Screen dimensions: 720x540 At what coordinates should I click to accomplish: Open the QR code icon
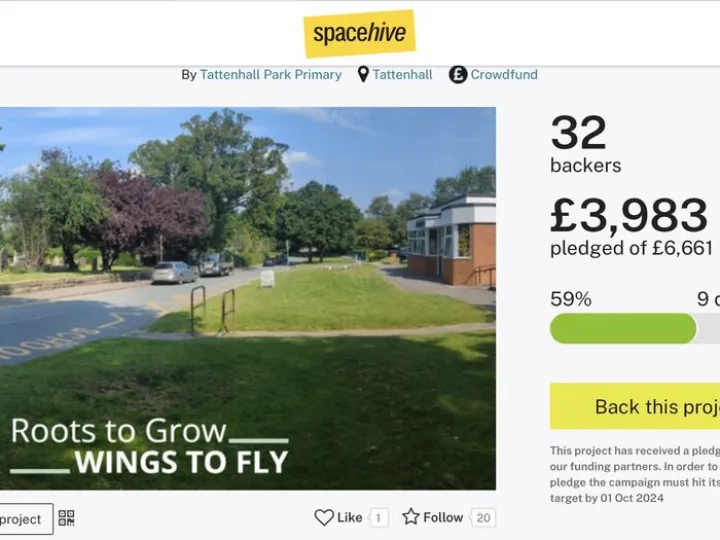click(x=66, y=518)
